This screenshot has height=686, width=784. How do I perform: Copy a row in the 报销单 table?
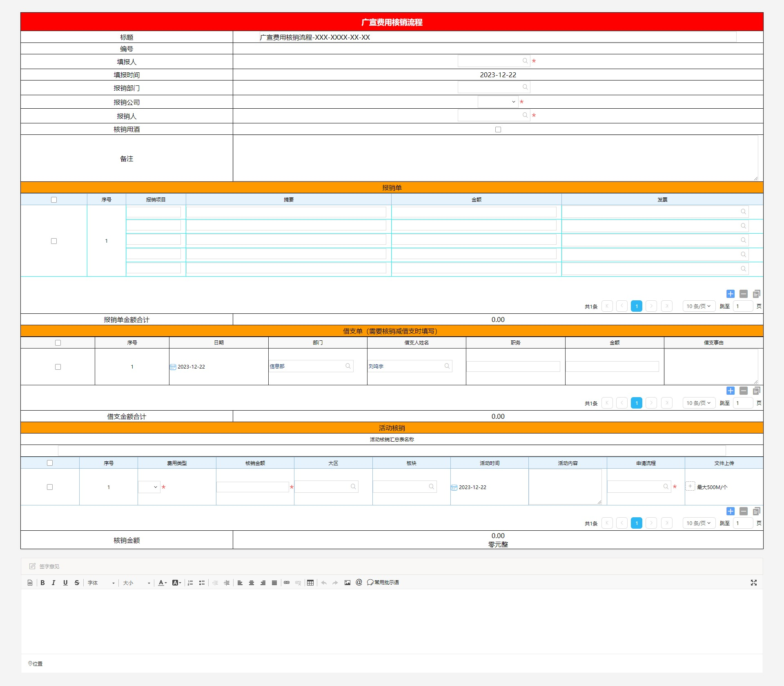click(x=757, y=294)
